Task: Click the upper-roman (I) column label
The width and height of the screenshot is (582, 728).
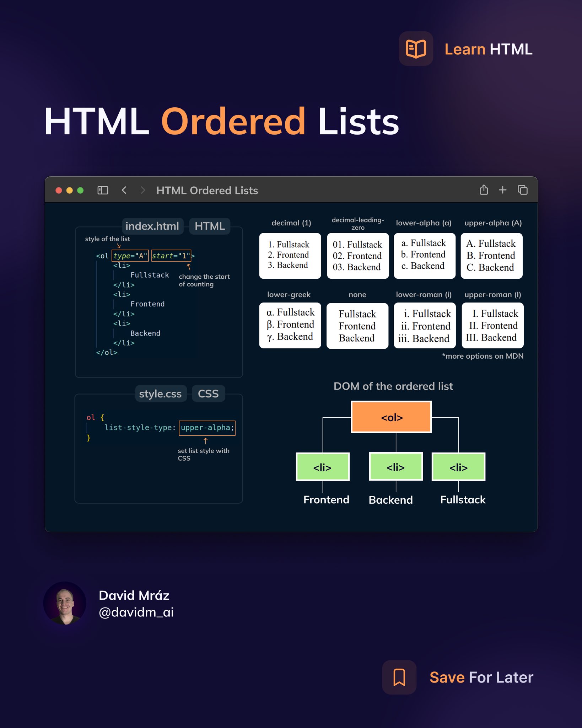Action: 492,294
